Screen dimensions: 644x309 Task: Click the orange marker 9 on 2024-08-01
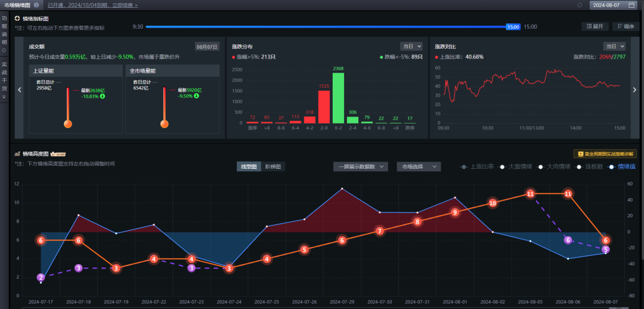454,212
